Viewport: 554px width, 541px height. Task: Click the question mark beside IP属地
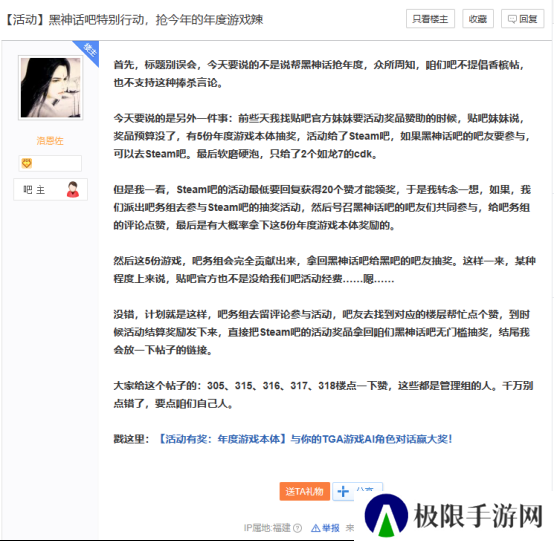(x=297, y=528)
